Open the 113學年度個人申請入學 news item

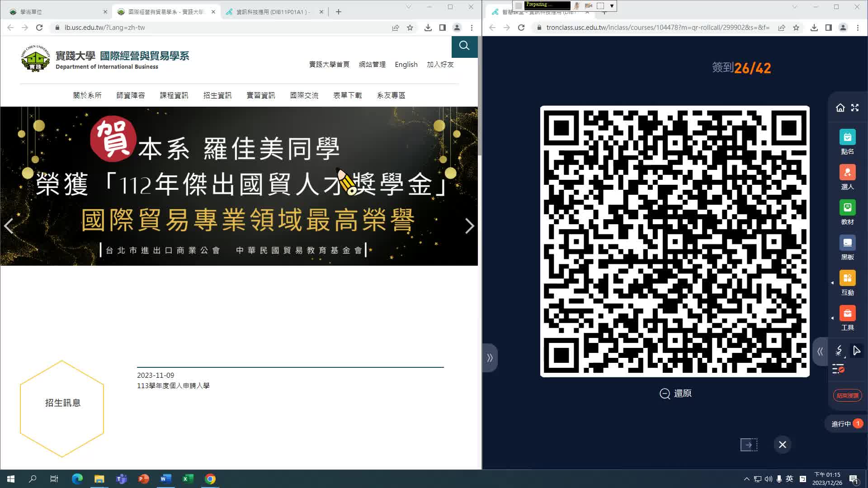173,386
